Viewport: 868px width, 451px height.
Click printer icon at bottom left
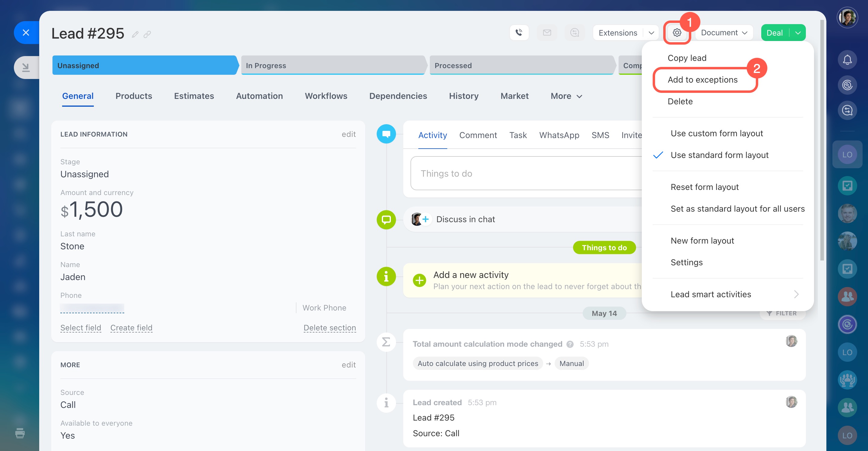tap(20, 433)
